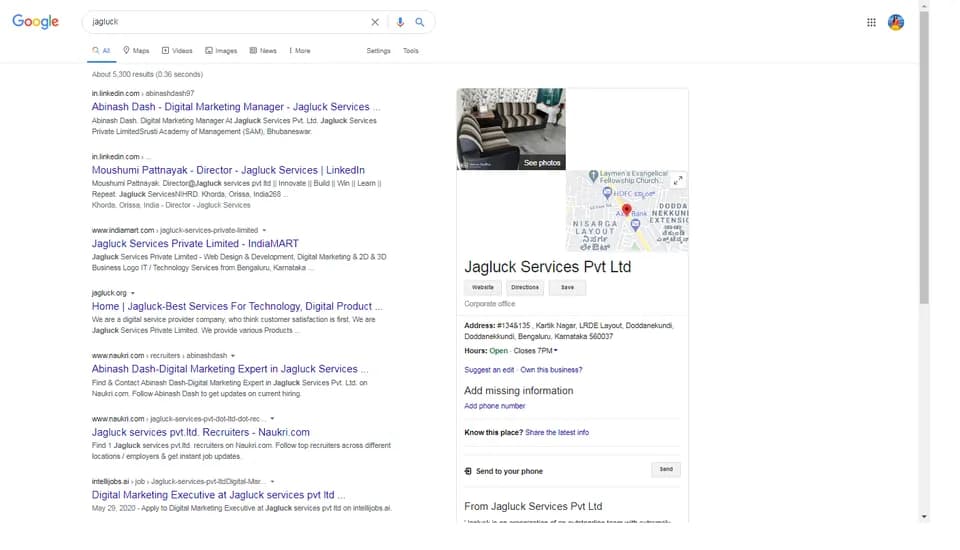Clear the search query with X icon
The image size is (960, 550).
(375, 22)
